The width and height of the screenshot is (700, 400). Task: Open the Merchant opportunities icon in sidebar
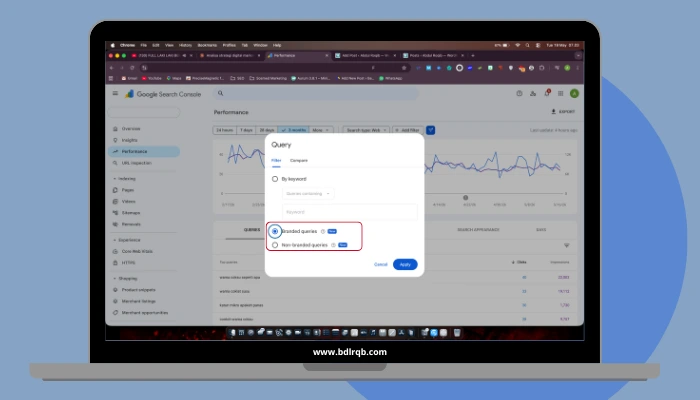click(115, 312)
